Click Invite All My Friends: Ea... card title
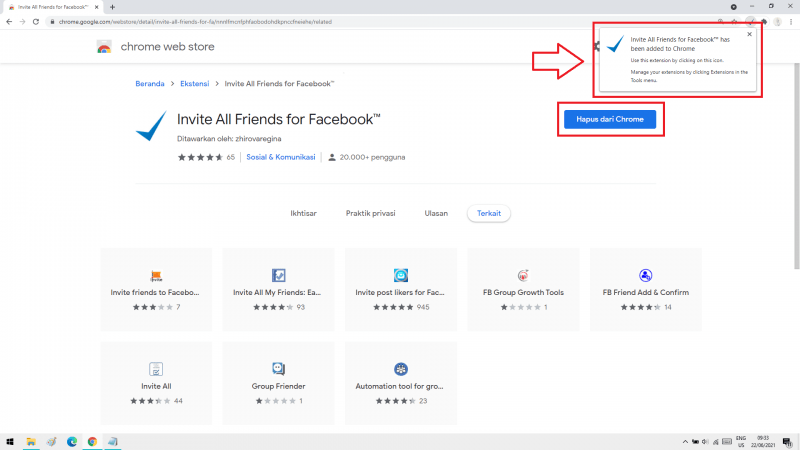This screenshot has width=800, height=450. tap(277, 292)
